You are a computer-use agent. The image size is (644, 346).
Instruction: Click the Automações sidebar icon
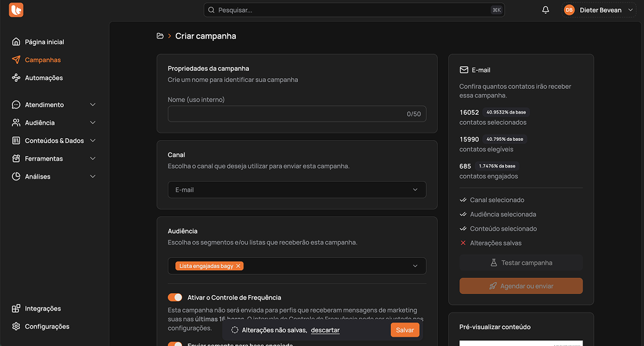pos(16,78)
